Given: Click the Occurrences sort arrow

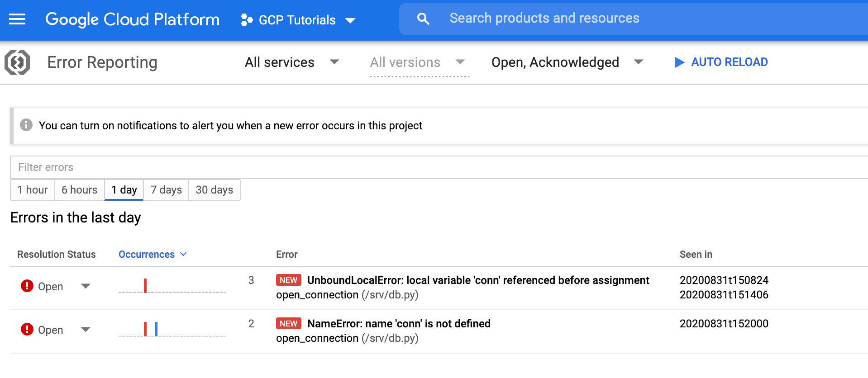Looking at the screenshot, I should click(183, 255).
